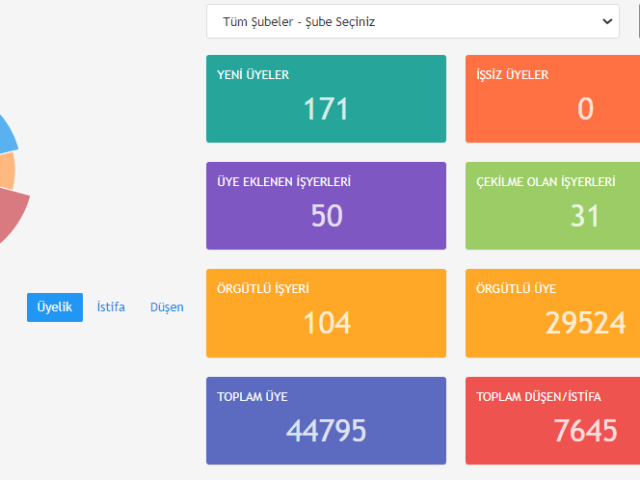Open the Düşen tab
The width and height of the screenshot is (640, 480).
tap(167, 307)
